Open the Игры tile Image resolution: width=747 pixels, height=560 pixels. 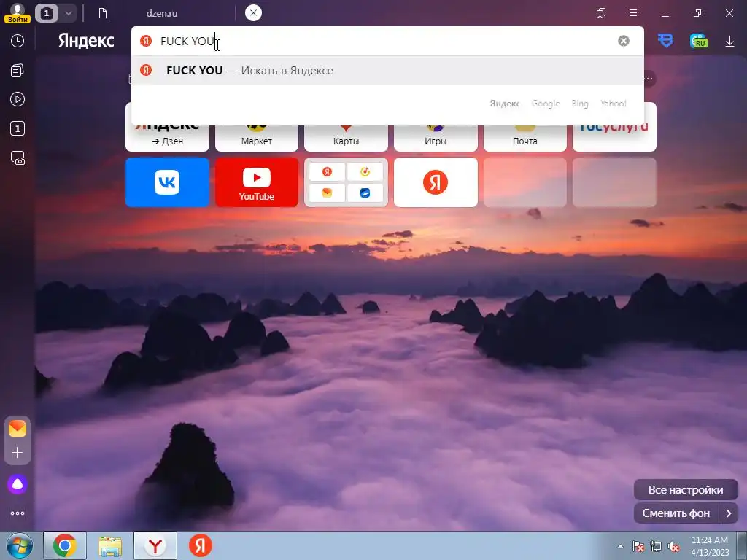click(x=436, y=138)
